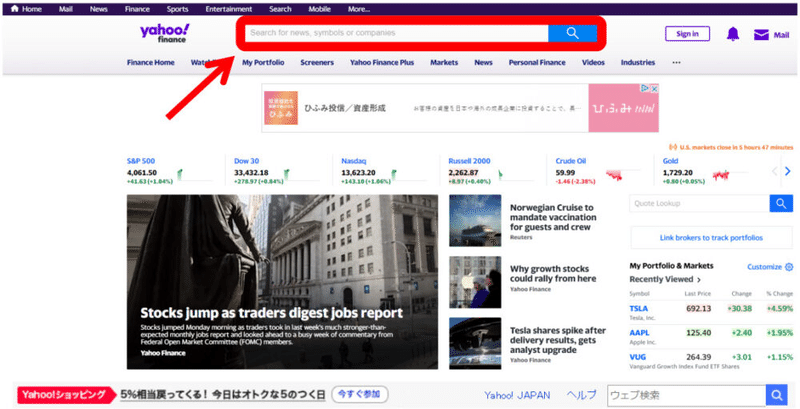Open the Finance Home tab

pos(151,62)
